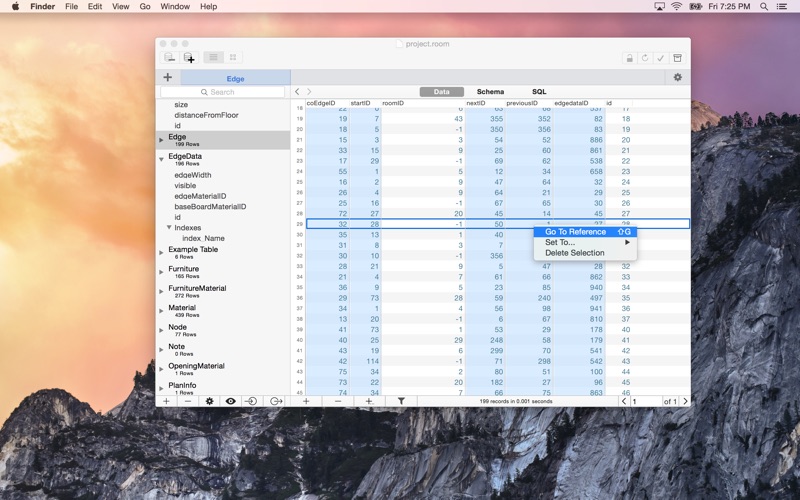Collapse the EdgeData table
The width and height of the screenshot is (800, 500).
tap(161, 158)
